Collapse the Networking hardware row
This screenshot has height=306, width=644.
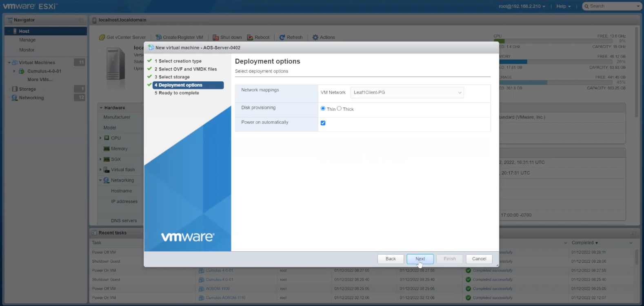coord(100,180)
